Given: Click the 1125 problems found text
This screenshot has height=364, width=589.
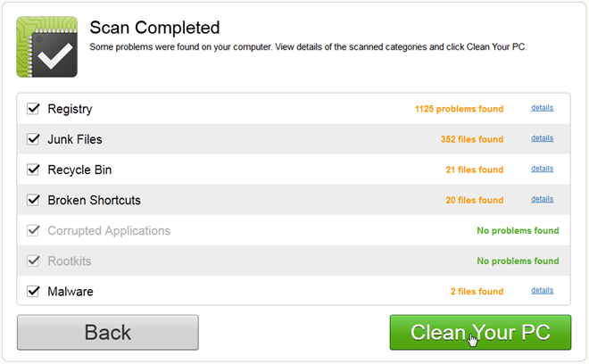Looking at the screenshot, I should pos(459,109).
